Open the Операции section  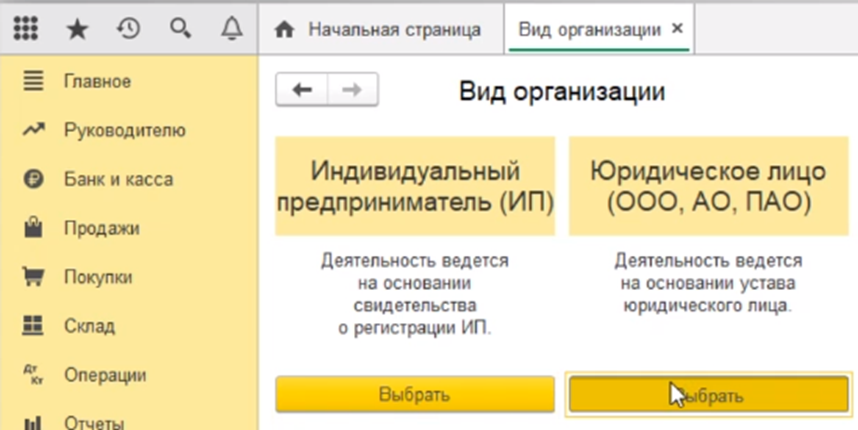(x=104, y=375)
